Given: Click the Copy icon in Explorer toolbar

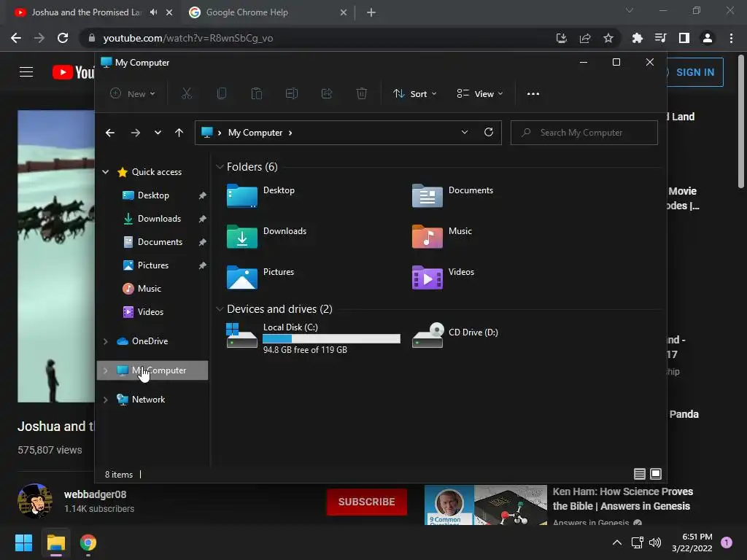Looking at the screenshot, I should pos(222,94).
